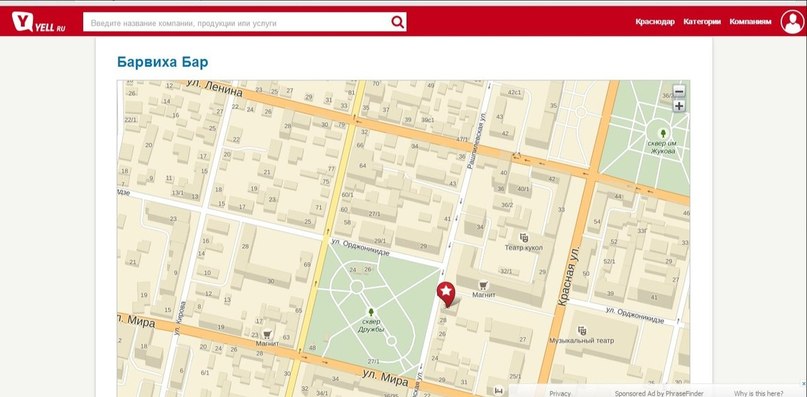
Task: Click the Privacy link in the ad bar
Action: coord(560,393)
